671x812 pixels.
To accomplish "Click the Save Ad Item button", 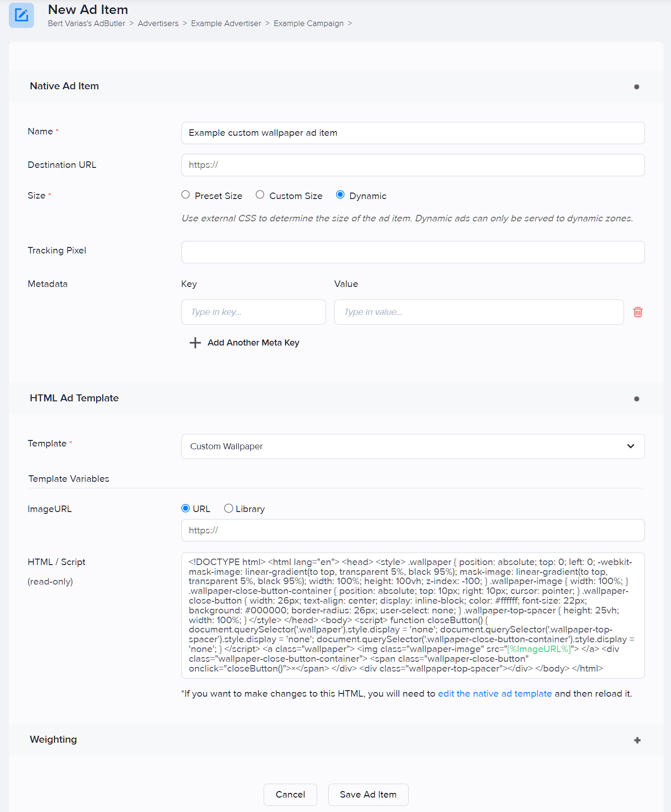I will tap(368, 794).
